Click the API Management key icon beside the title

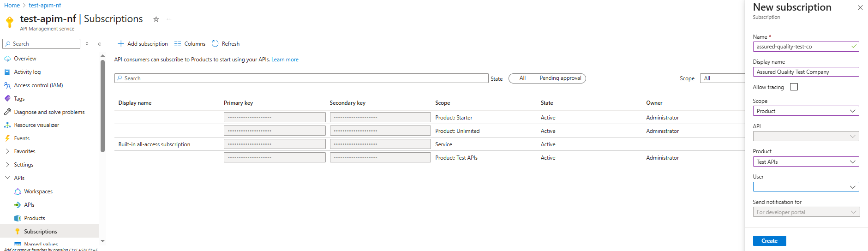pos(9,22)
